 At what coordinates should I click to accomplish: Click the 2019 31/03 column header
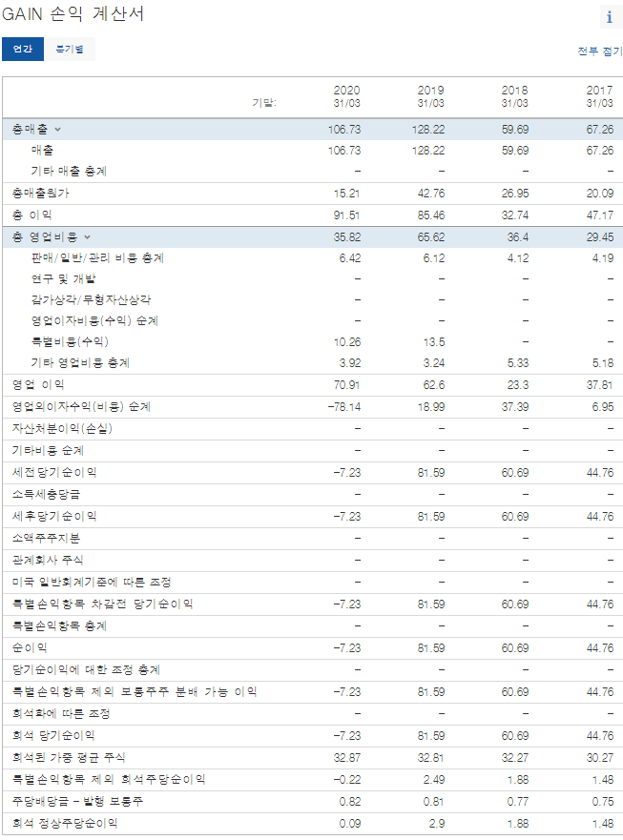(430, 96)
